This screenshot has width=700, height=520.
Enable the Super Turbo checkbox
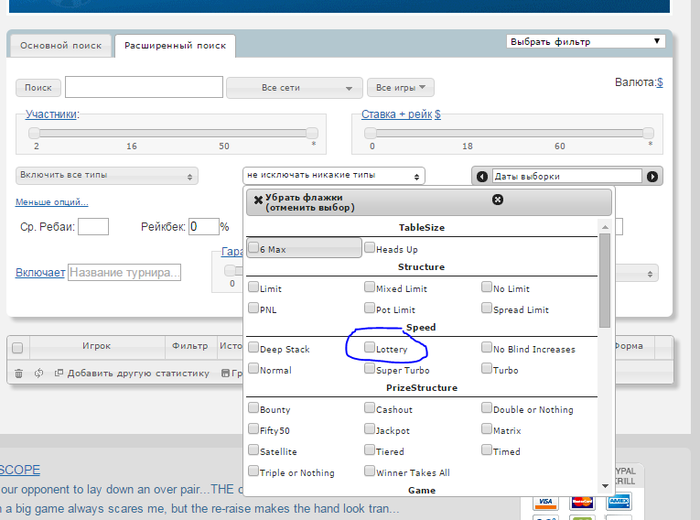[369, 368]
